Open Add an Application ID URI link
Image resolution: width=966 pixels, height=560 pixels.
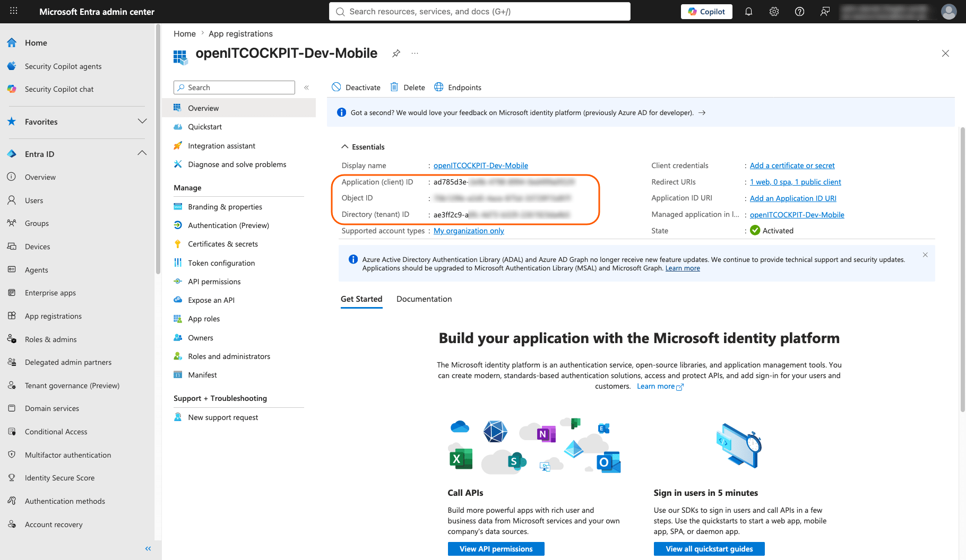point(793,198)
